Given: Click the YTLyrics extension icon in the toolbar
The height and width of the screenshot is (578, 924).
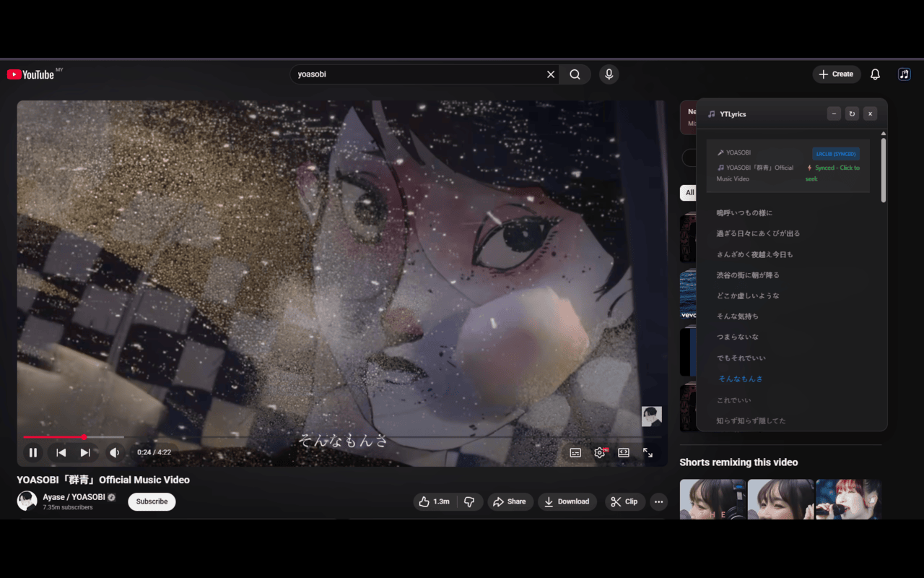Looking at the screenshot, I should [904, 74].
